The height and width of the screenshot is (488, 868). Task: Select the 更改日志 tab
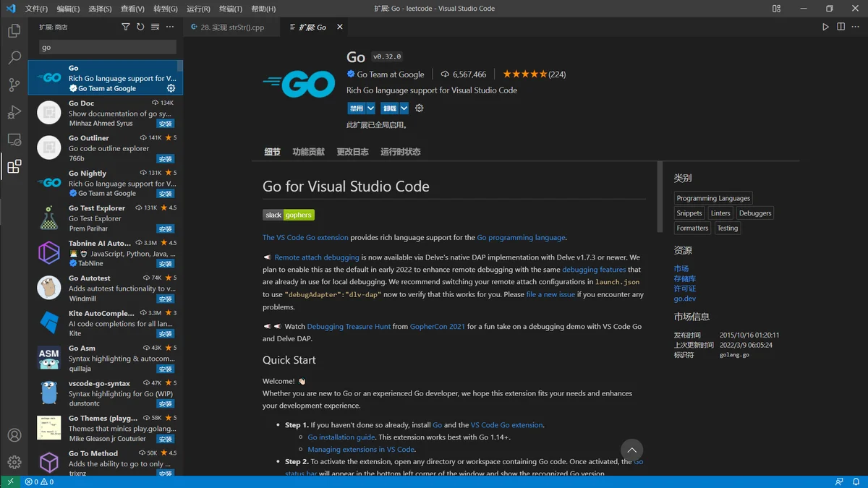point(352,152)
